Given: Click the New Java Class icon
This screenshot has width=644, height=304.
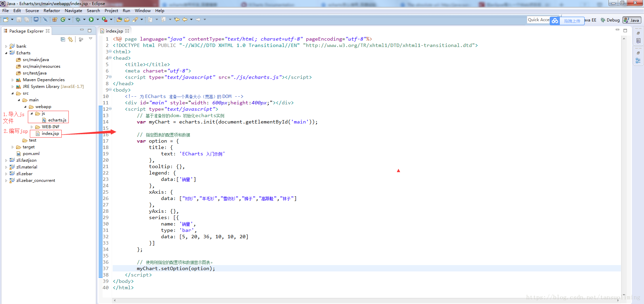Looking at the screenshot, I should coord(63,20).
